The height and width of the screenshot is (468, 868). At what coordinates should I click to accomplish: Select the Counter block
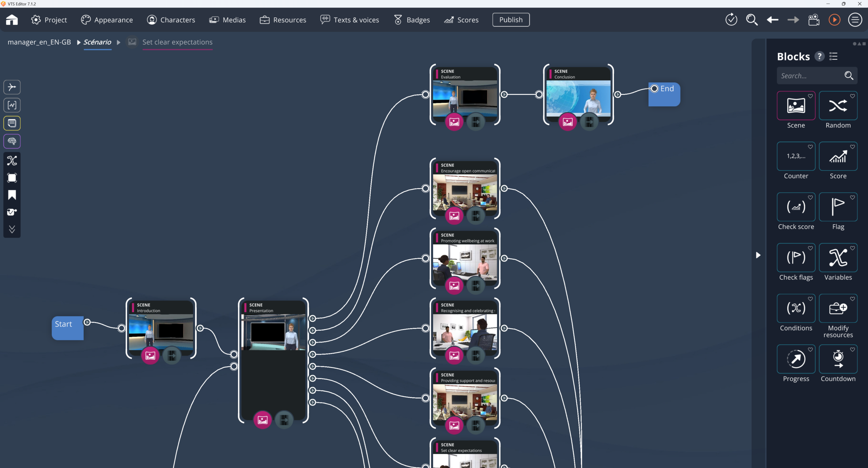[x=796, y=156]
